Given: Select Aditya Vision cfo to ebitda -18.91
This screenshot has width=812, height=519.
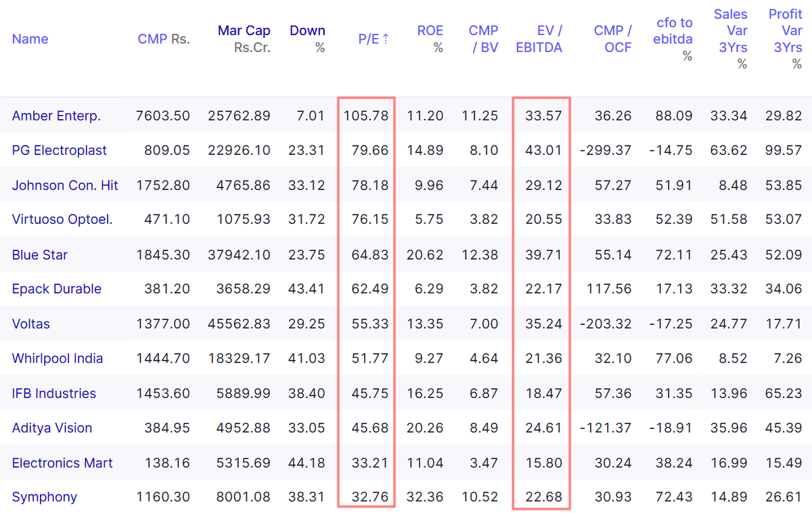Looking at the screenshot, I should 670,428.
